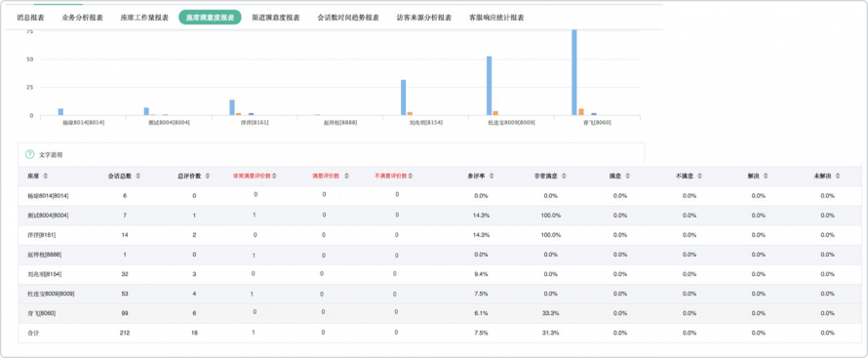Viewport: 868px width, 358px height.
Task: Open the 消息报表 tab
Action: (31, 18)
